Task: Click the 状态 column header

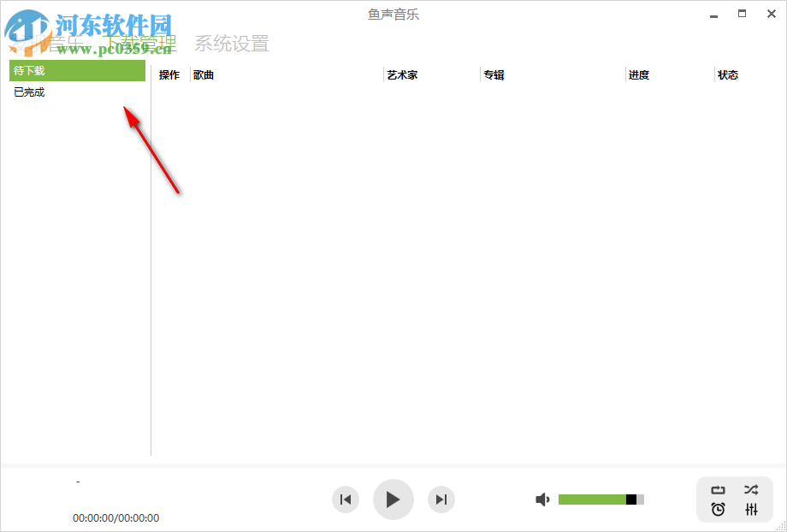Action: pos(728,74)
